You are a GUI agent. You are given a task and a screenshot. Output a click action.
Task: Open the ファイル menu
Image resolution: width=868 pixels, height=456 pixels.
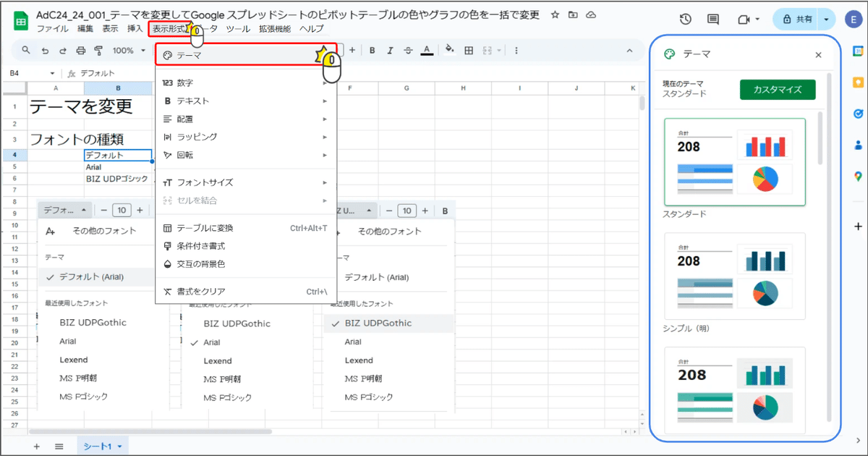pos(52,29)
